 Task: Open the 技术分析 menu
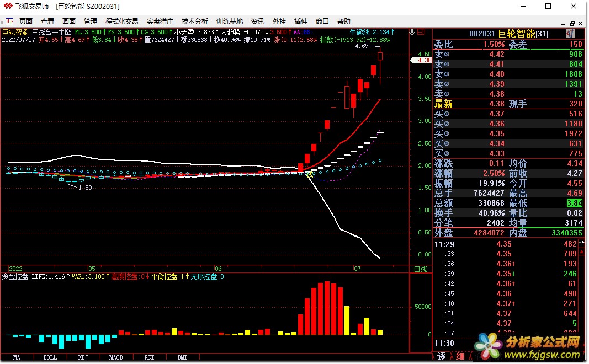point(194,22)
